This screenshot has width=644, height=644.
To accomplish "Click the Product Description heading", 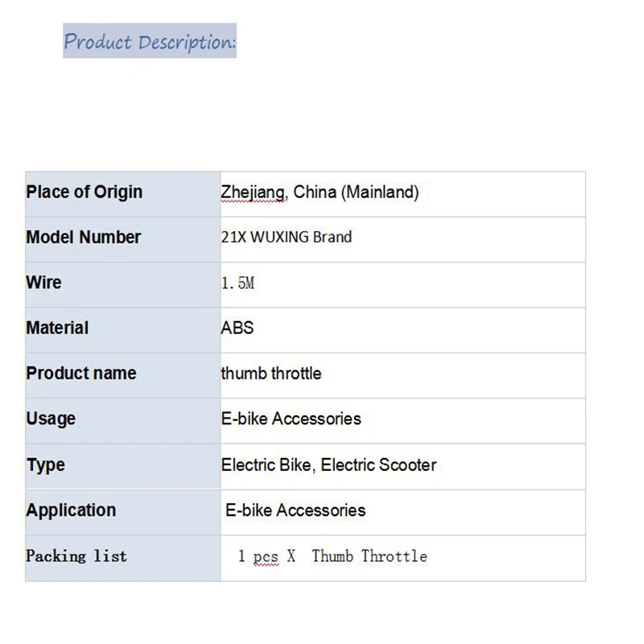I will tap(150, 41).
